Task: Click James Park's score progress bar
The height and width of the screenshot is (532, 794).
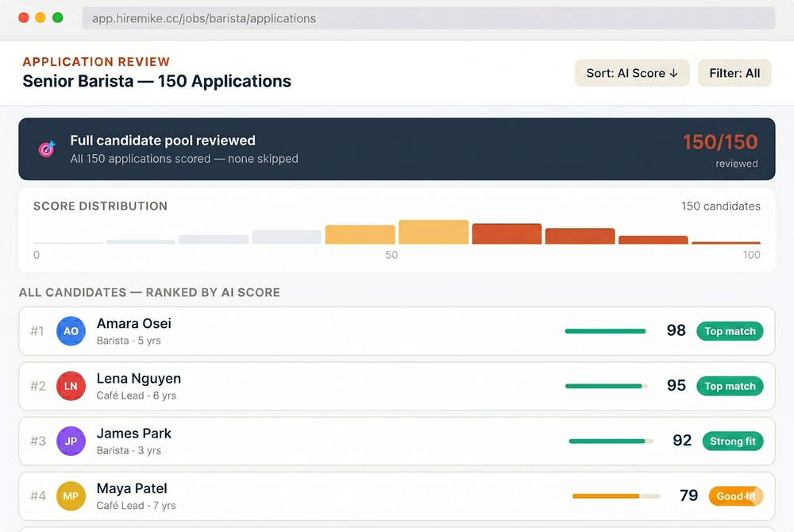Action: (611, 441)
